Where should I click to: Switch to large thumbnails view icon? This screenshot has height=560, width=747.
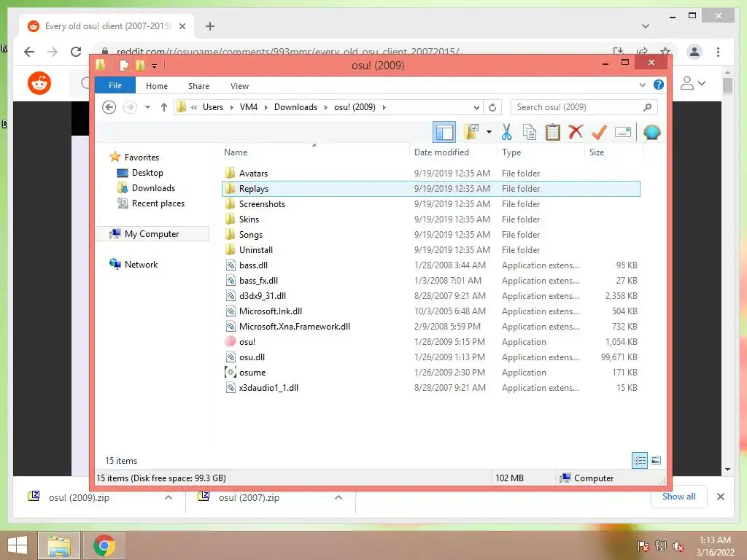pos(656,460)
